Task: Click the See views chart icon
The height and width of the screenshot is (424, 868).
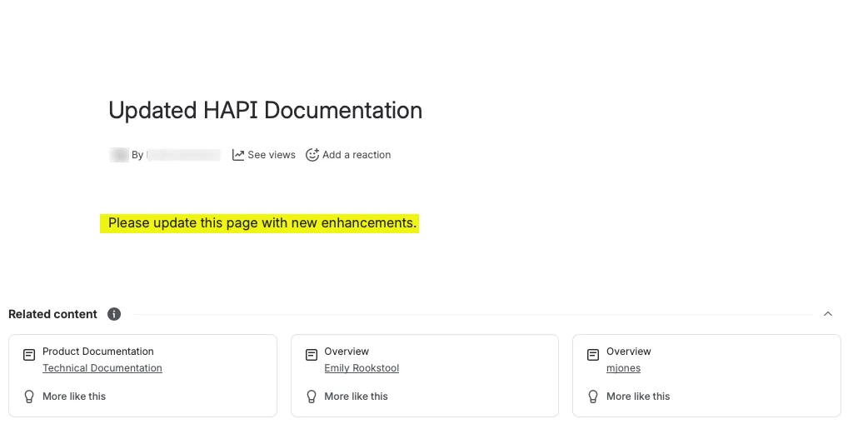Action: 238,155
